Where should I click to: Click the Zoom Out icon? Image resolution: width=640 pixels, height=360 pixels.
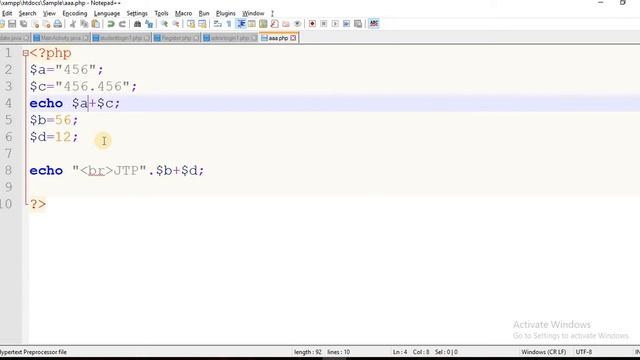click(x=176, y=24)
